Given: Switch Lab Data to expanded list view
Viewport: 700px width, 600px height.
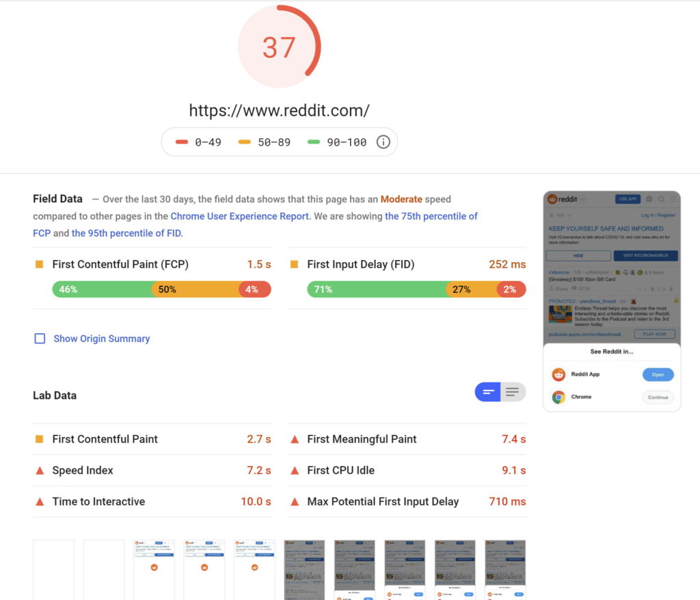Looking at the screenshot, I should point(513,392).
